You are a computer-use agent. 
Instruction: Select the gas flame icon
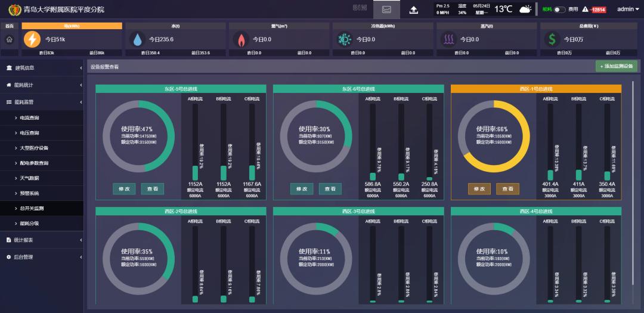click(241, 39)
